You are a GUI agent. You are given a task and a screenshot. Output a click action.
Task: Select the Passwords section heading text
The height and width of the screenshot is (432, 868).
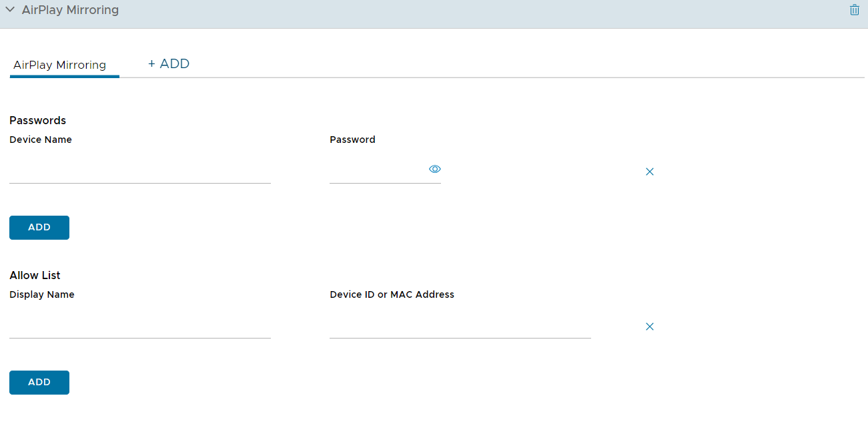click(x=38, y=121)
